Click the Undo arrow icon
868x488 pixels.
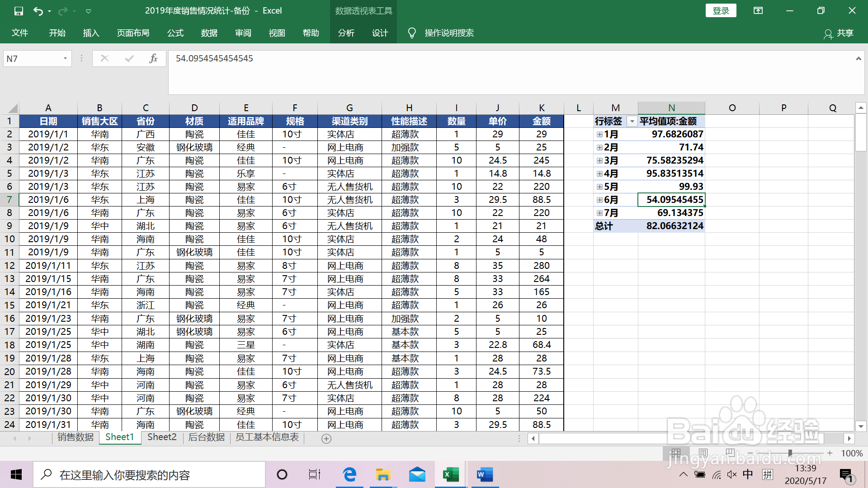click(x=38, y=11)
